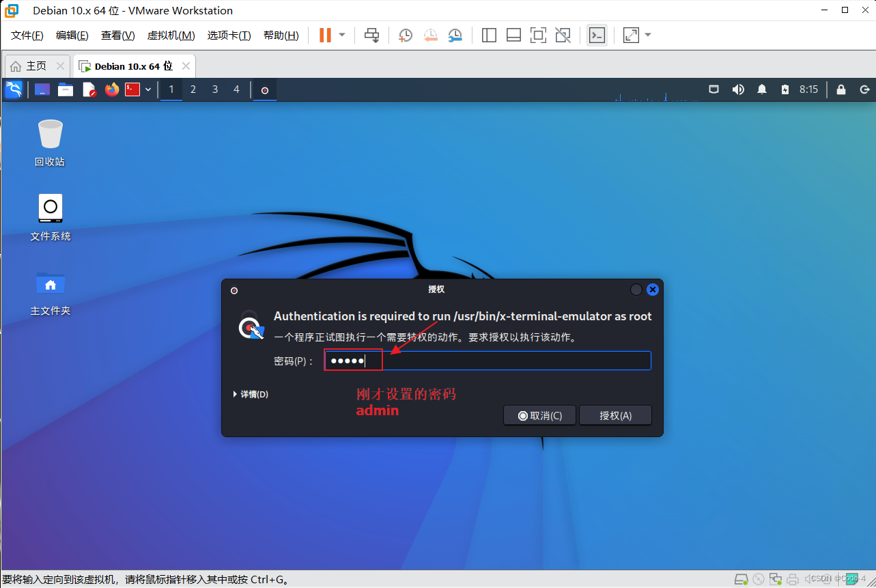876x588 pixels.
Task: Expand the 详情(D) details section
Action: pos(252,394)
